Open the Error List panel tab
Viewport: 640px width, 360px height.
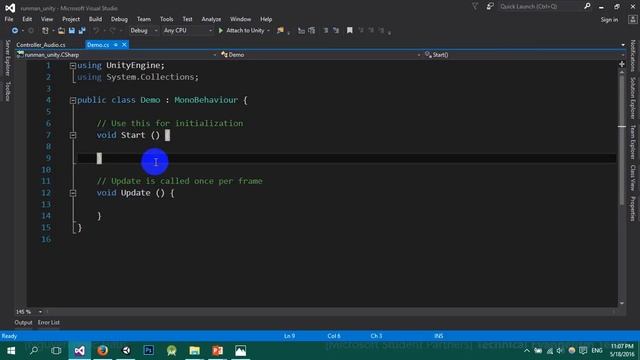[49, 322]
